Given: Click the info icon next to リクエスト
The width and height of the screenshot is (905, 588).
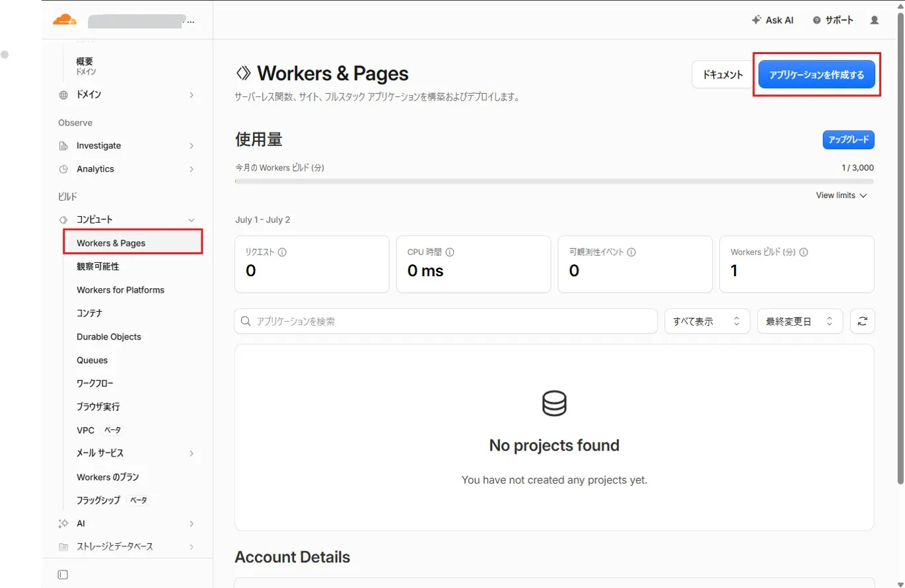Looking at the screenshot, I should coord(282,252).
